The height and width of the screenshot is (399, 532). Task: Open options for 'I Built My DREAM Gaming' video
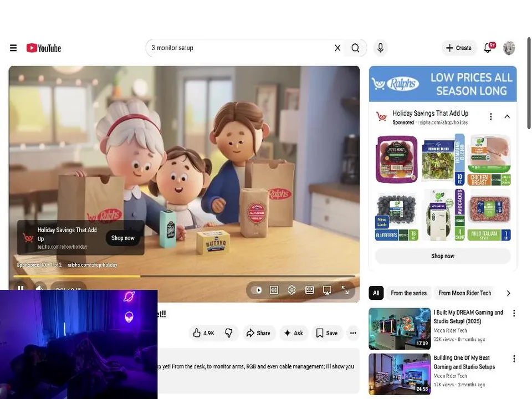pos(514,313)
